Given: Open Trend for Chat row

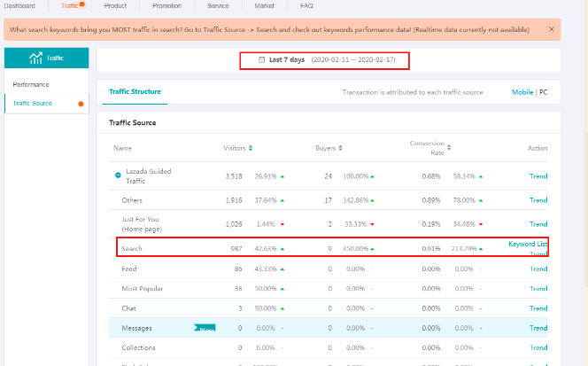Looking at the screenshot, I should pos(538,308).
